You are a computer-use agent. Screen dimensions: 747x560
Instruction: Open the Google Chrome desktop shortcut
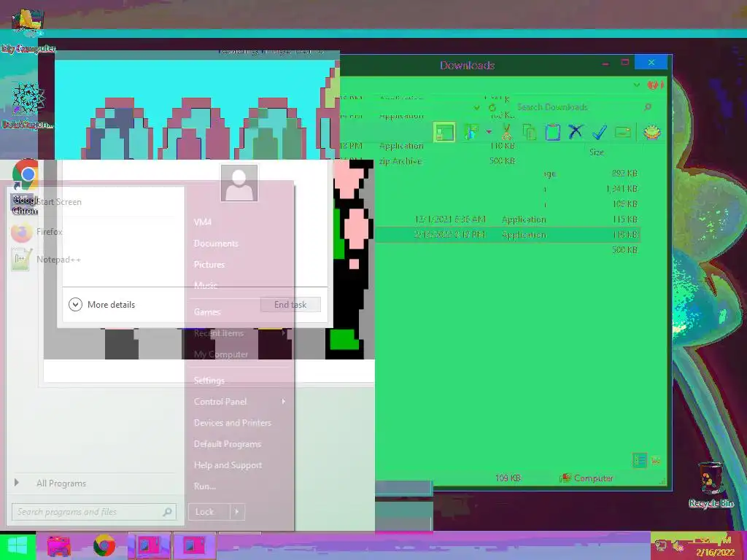tap(26, 187)
